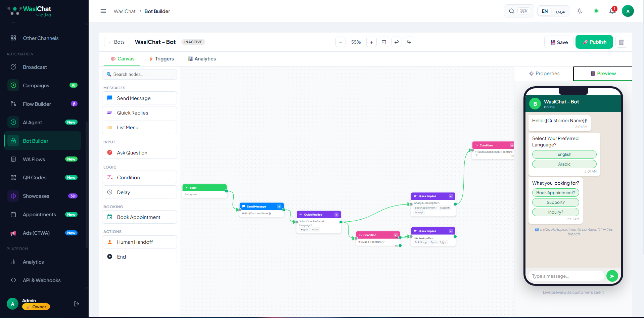Image resolution: width=644 pixels, height=318 pixels.
Task: Open AI Agent in sidebar
Action: click(43, 122)
